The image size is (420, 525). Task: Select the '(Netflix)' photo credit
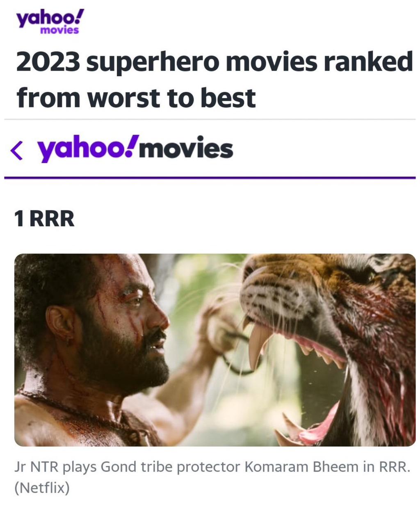click(42, 488)
